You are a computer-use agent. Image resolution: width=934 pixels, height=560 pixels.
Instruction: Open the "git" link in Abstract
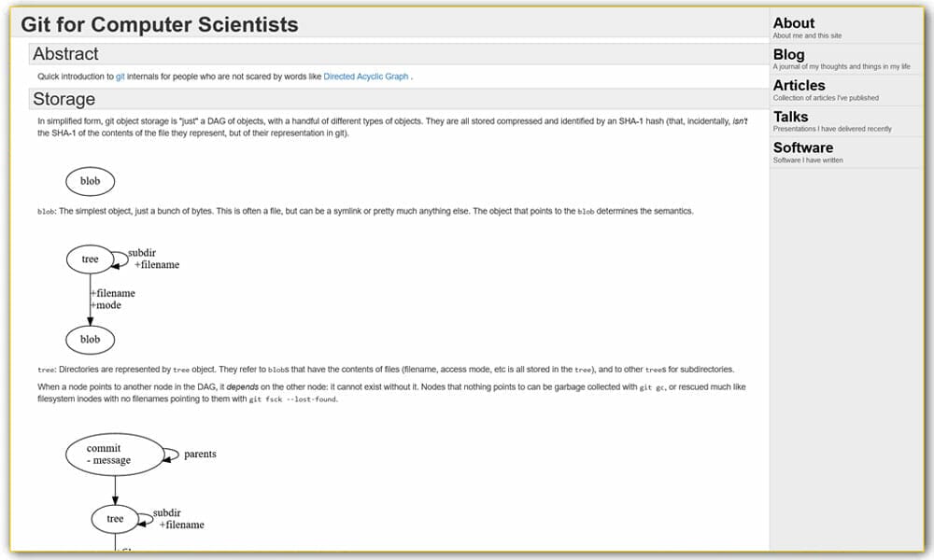coord(120,77)
